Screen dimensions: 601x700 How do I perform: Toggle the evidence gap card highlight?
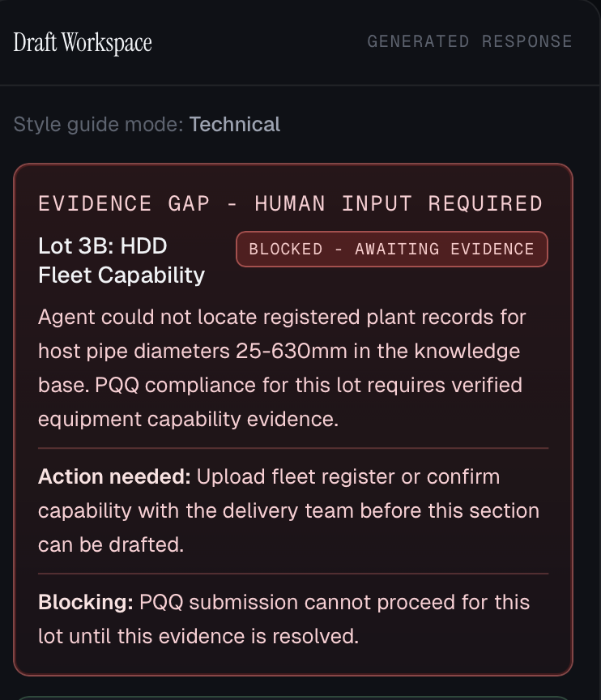click(295, 418)
